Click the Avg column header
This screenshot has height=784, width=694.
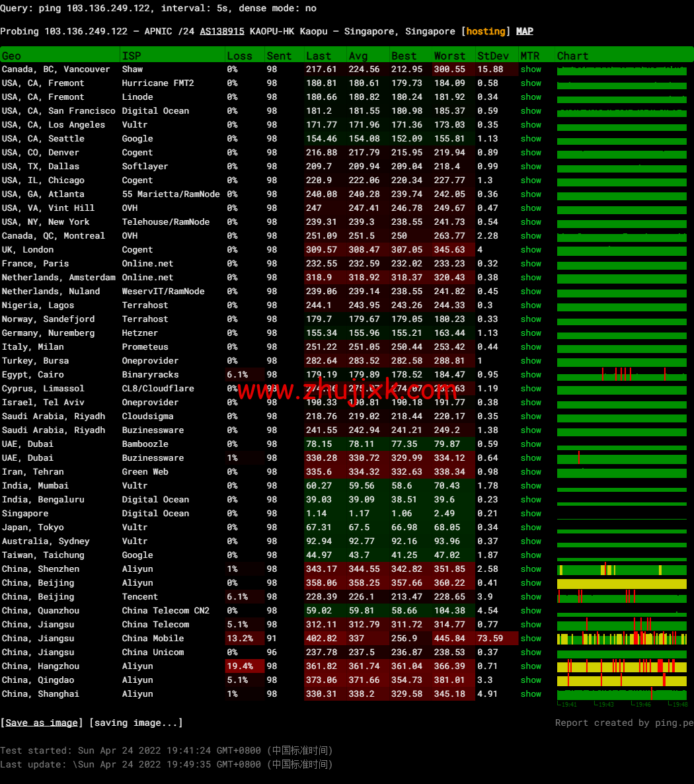(358, 56)
